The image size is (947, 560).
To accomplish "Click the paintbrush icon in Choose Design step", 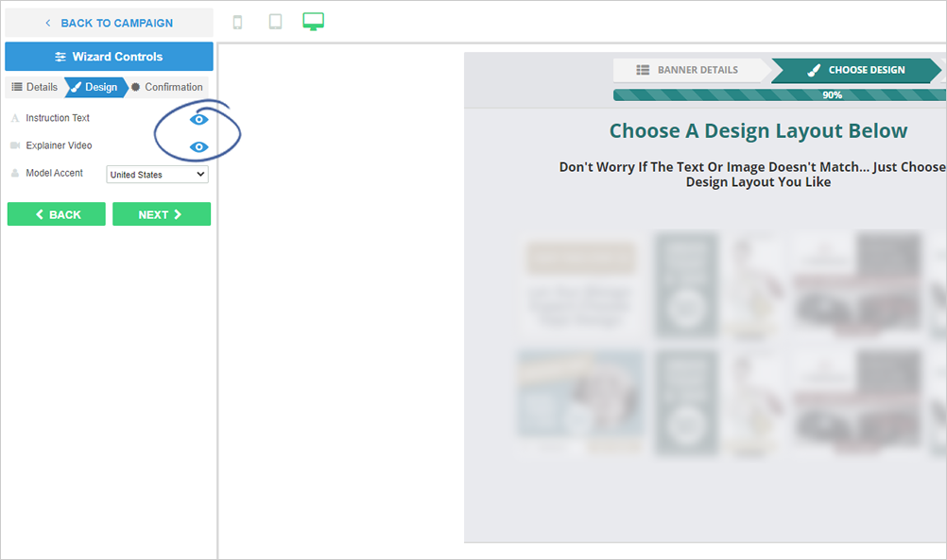I will (x=814, y=70).
